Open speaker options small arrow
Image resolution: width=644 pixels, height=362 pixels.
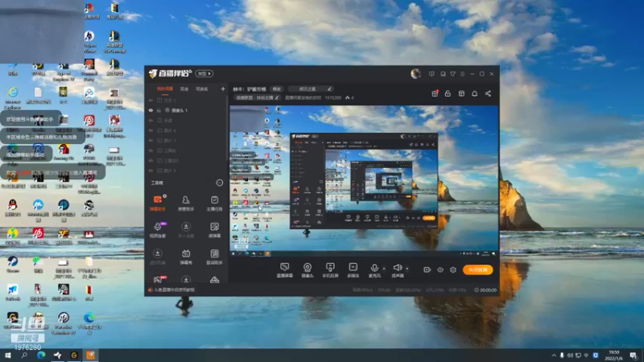click(x=407, y=269)
